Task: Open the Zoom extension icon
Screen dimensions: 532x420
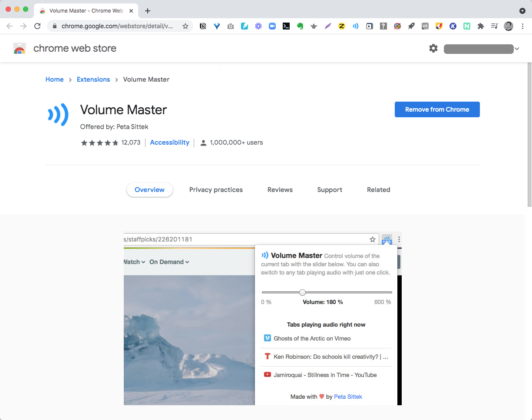Action: pyautogui.click(x=272, y=26)
